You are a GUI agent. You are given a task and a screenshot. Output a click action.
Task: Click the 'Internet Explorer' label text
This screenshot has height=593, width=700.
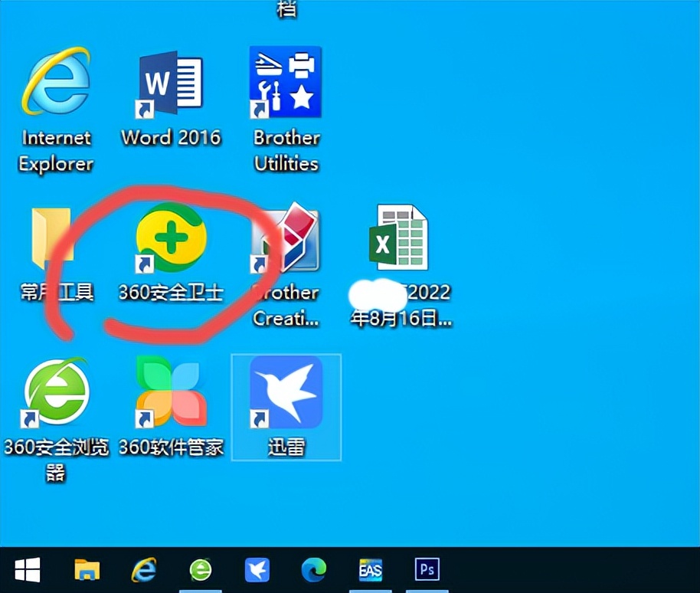click(x=56, y=151)
